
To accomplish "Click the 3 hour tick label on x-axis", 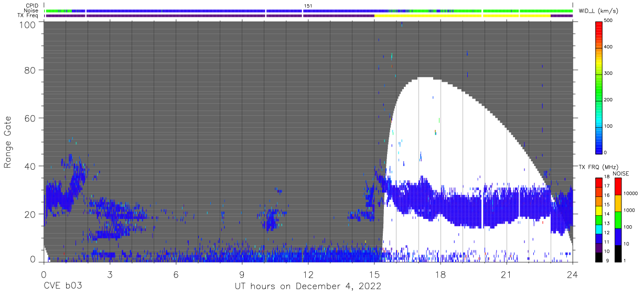I will coord(110,274).
